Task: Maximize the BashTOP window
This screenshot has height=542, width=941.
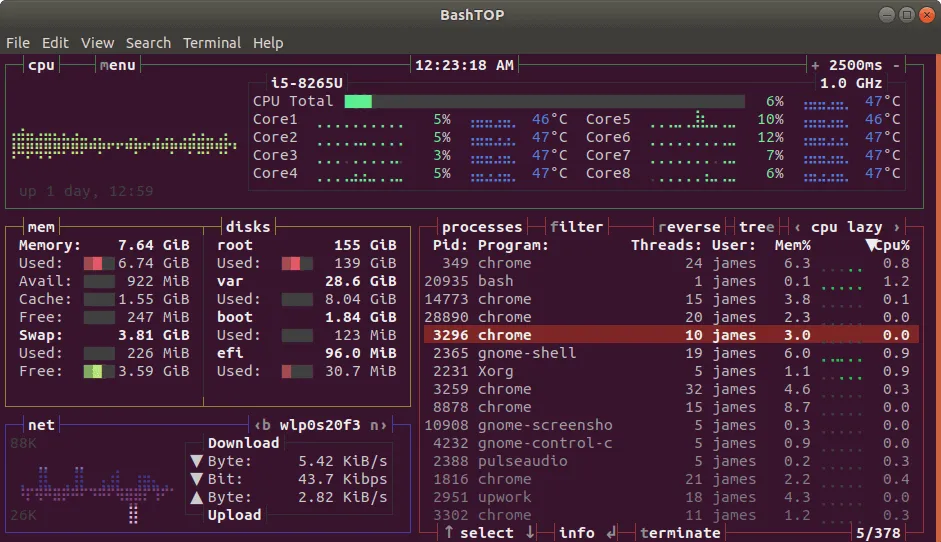Action: pyautogui.click(x=907, y=14)
